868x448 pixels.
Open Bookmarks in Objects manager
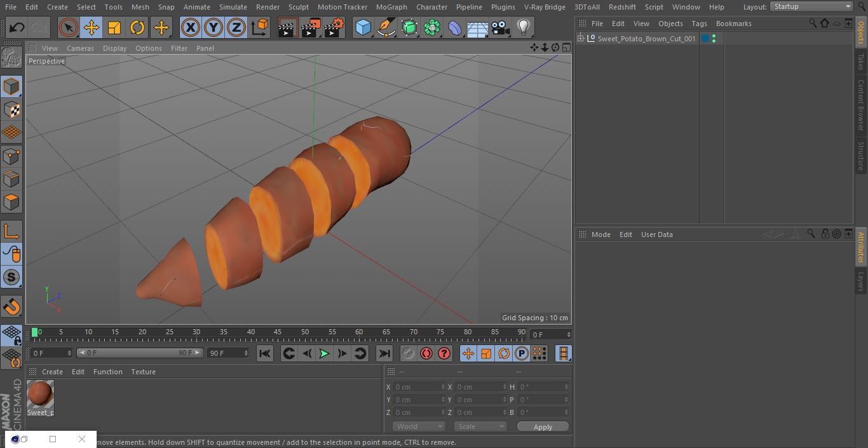tap(733, 24)
